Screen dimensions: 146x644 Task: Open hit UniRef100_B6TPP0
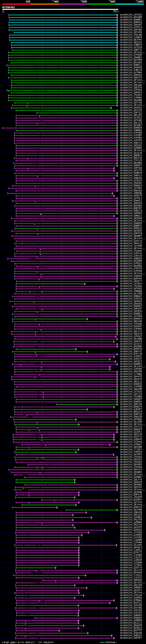point(131,40)
